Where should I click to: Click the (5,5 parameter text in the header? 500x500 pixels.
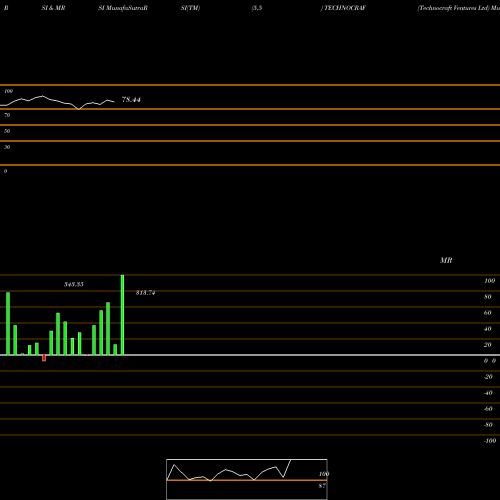[x=257, y=8]
